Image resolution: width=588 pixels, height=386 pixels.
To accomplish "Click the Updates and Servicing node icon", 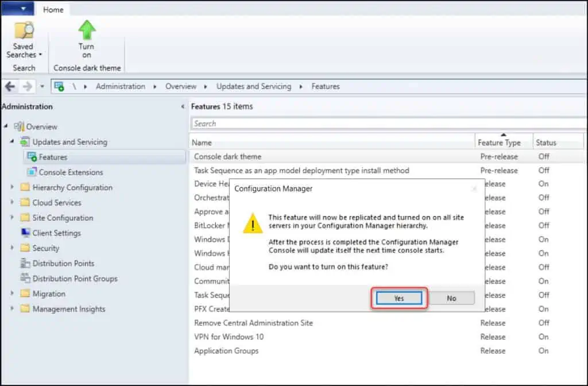I will 25,142.
